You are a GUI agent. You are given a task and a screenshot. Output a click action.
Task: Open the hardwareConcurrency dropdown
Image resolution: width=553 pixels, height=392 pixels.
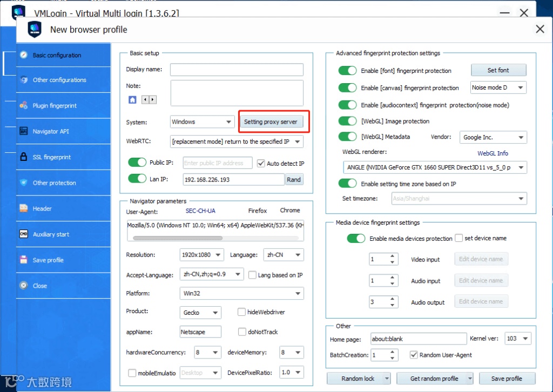208,352
